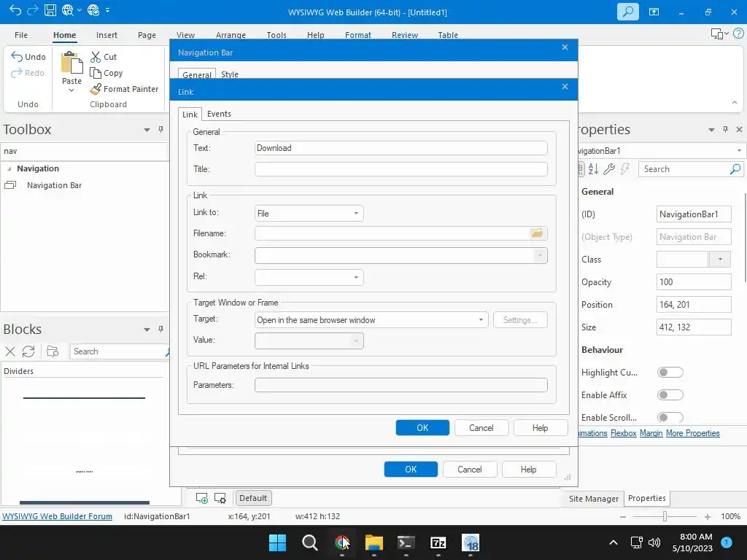Click the add breakpoint icon
Image resolution: width=747 pixels, height=560 pixels.
pos(201,498)
